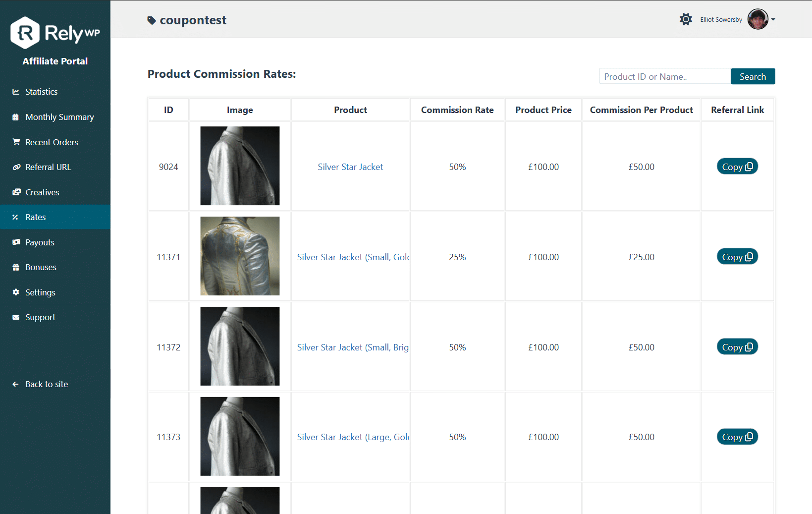Click the RelyWP logo
812x514 pixels.
[x=55, y=33]
